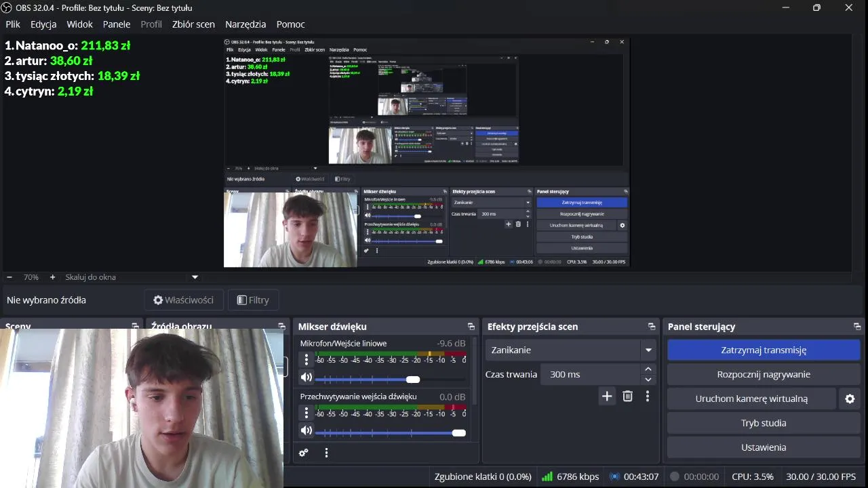Screen dimensions: 868x488
Task: Click the recording status circle icon
Action: (675, 476)
